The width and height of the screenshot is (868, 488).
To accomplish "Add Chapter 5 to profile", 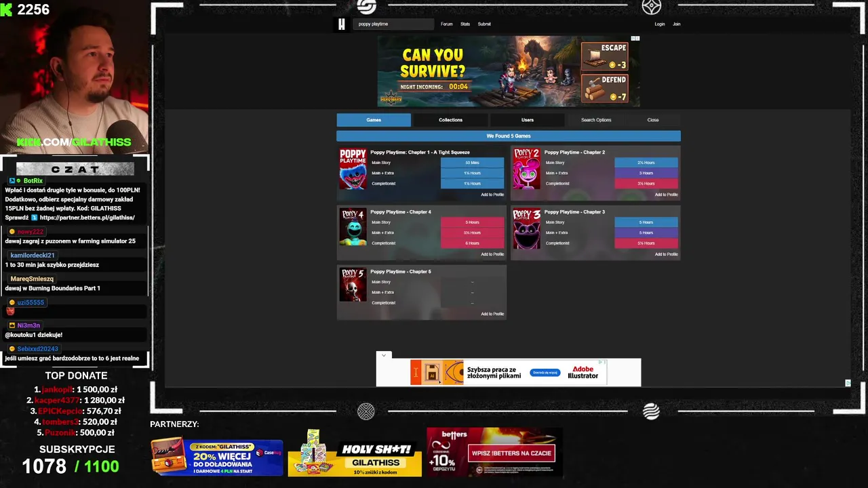I will click(x=492, y=314).
